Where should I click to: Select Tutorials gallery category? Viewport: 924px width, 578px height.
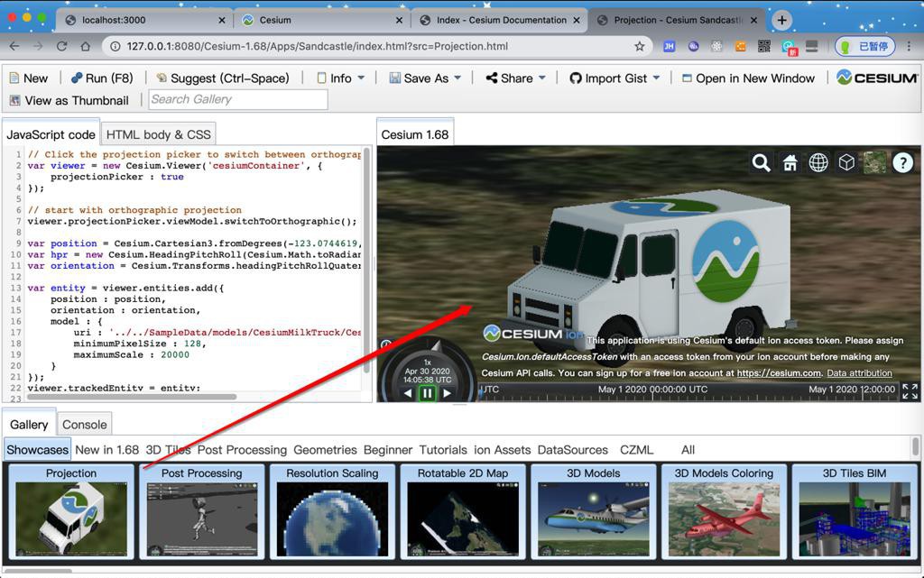point(443,450)
